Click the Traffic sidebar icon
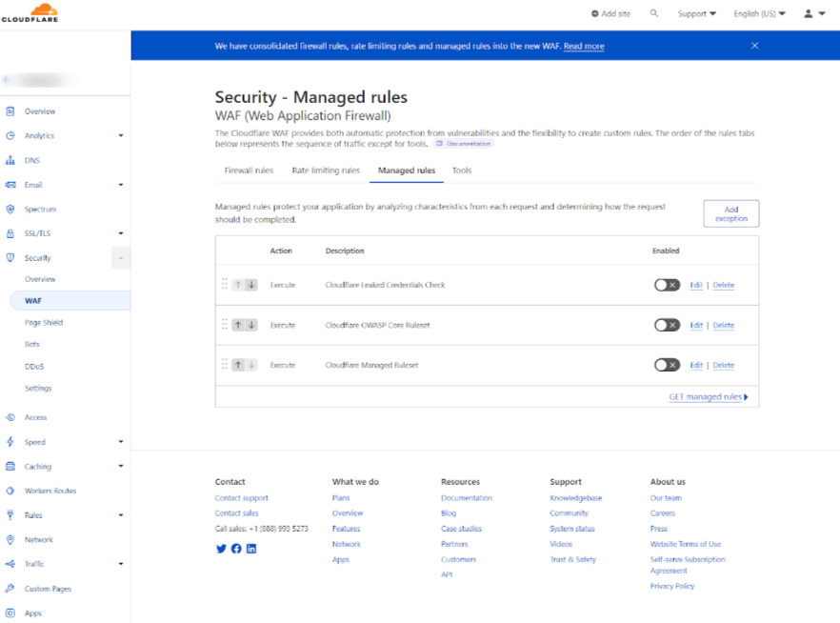Screen dimensions: 840x623 tap(10, 564)
